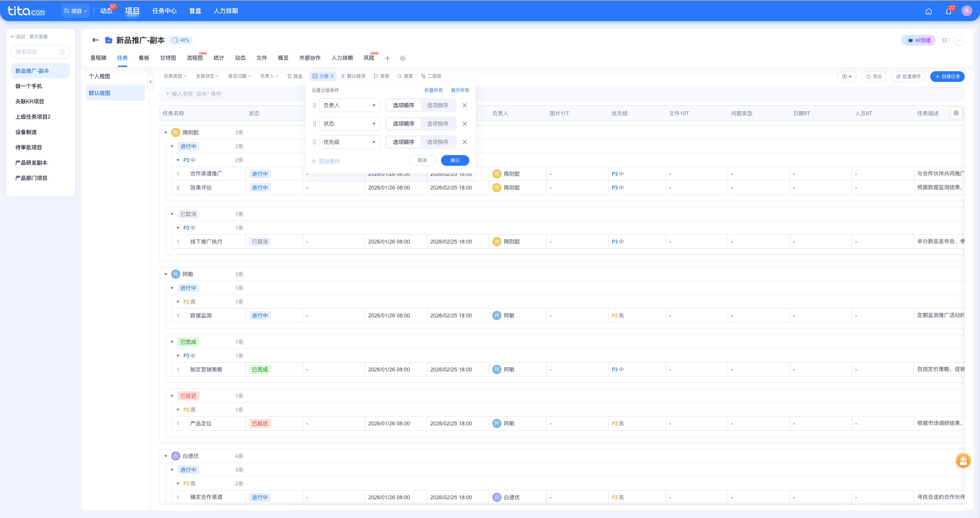980x518 pixels.
Task: Click the 折叠所有 link
Action: (433, 90)
